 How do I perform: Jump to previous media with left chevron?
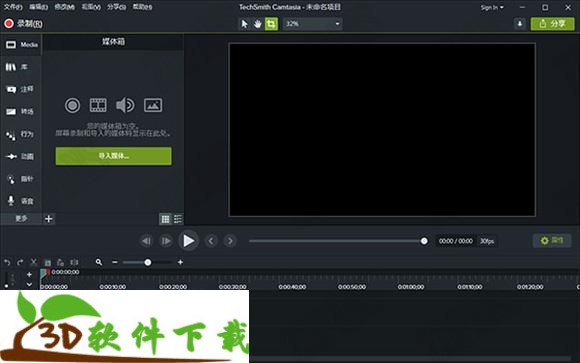click(211, 241)
